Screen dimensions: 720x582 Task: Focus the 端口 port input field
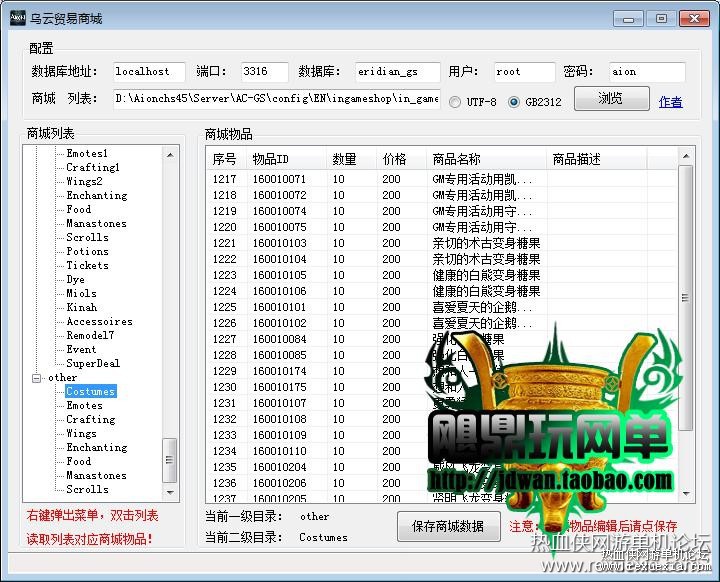click(264, 72)
